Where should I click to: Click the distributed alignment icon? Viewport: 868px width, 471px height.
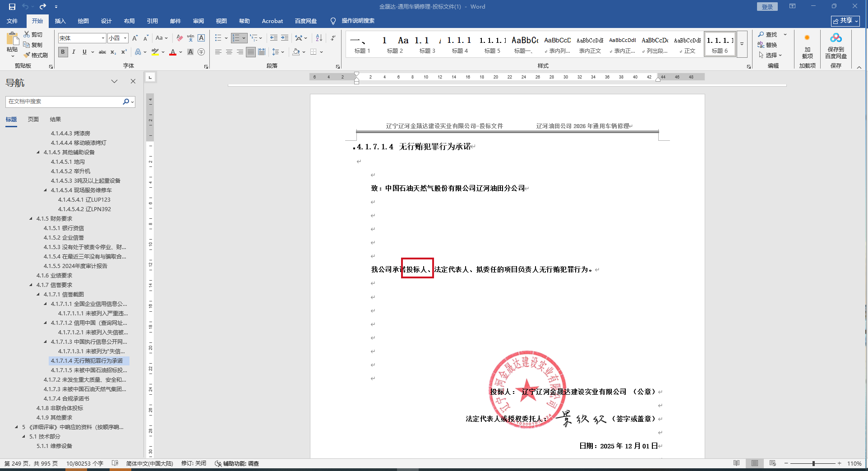262,52
